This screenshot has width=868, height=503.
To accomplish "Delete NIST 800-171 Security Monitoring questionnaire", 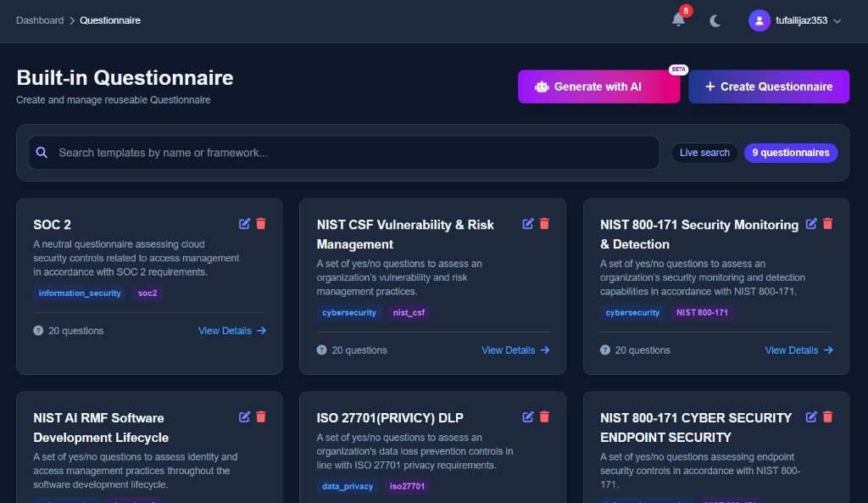I will (827, 223).
